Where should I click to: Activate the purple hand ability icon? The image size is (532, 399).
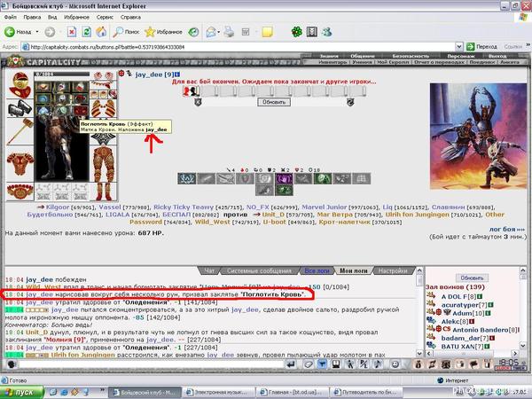pyautogui.click(x=284, y=178)
